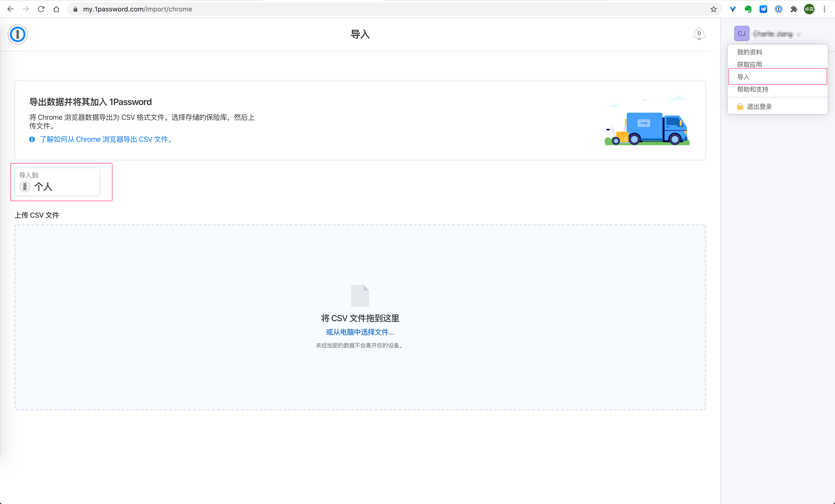This screenshot has width=835, height=504.
Task: Open the blue Y extension icon
Action: (x=733, y=9)
